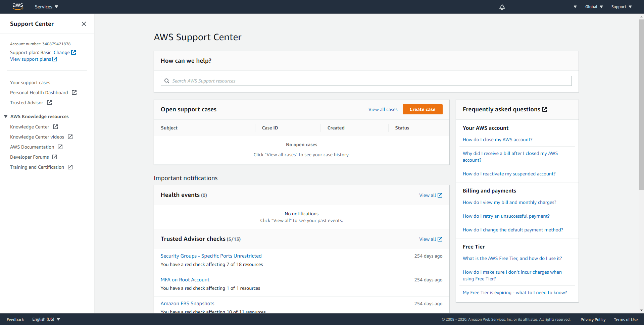
Task: Click View support plans link
Action: click(x=31, y=59)
